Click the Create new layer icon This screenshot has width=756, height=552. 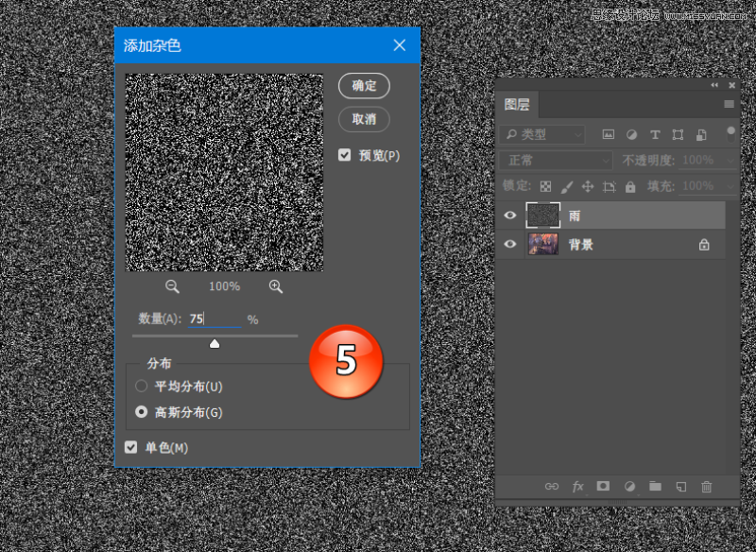pos(681,487)
